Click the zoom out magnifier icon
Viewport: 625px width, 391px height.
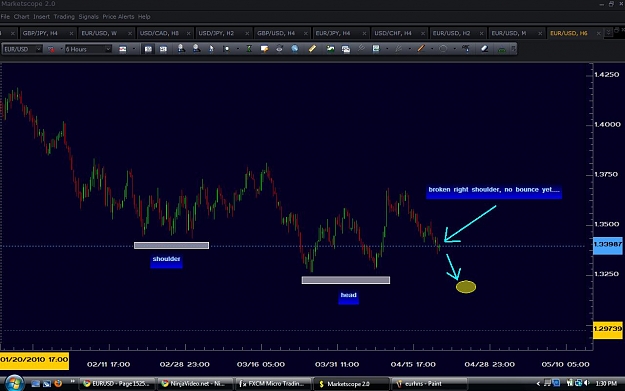(x=197, y=49)
